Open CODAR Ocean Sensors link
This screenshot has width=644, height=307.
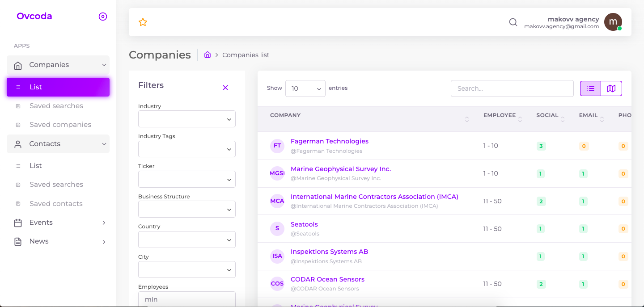[327, 279]
